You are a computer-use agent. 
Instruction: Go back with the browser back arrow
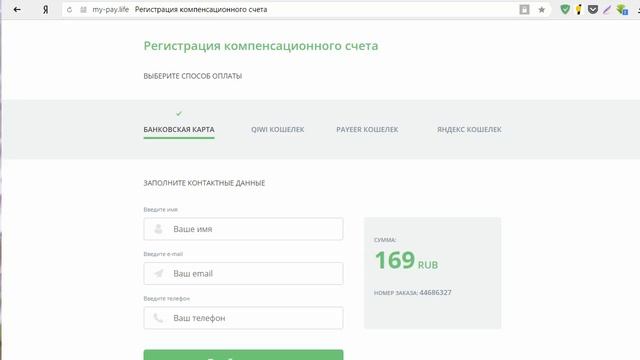click(x=17, y=9)
